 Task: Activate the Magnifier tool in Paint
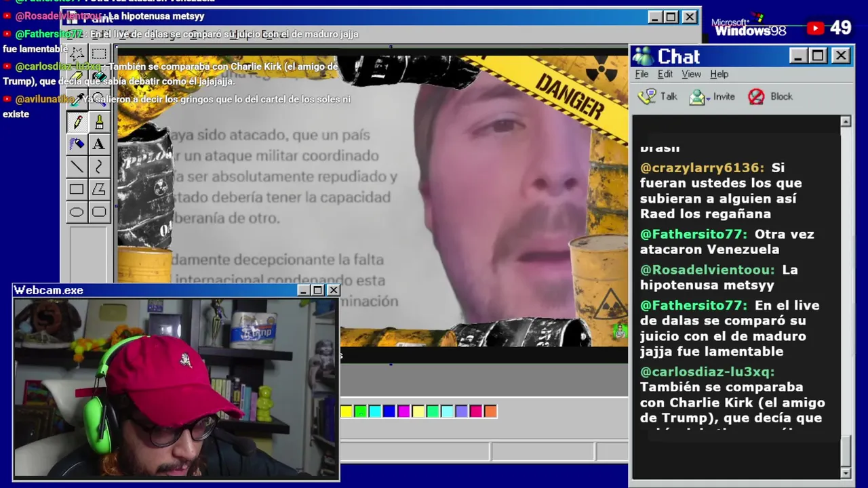[99, 99]
